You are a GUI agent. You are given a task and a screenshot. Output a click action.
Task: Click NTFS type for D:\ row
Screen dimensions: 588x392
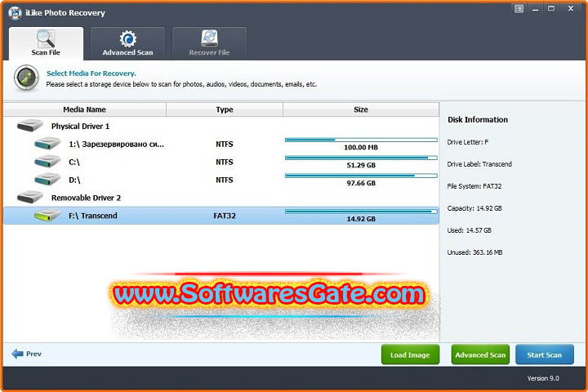click(225, 180)
